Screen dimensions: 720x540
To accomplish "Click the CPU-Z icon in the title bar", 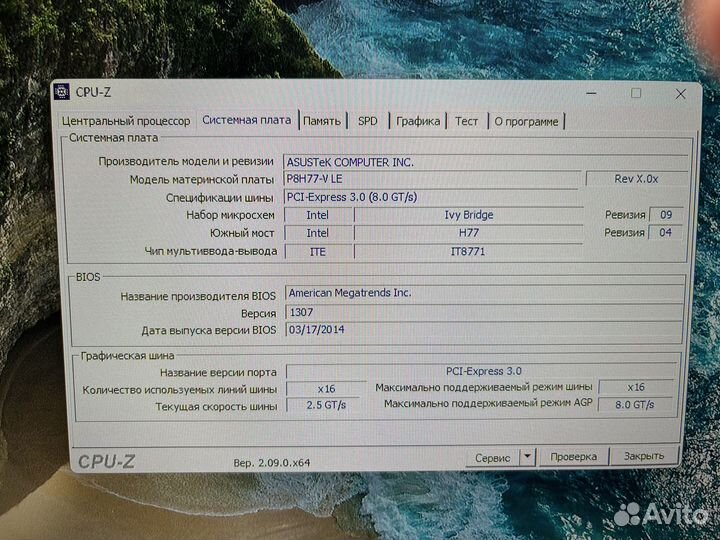I will [62, 92].
